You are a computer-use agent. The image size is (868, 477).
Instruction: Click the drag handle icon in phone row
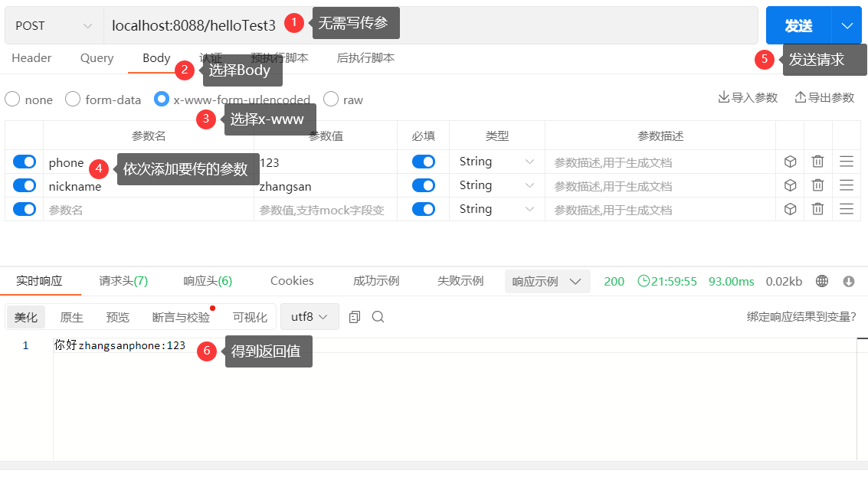[847, 162]
